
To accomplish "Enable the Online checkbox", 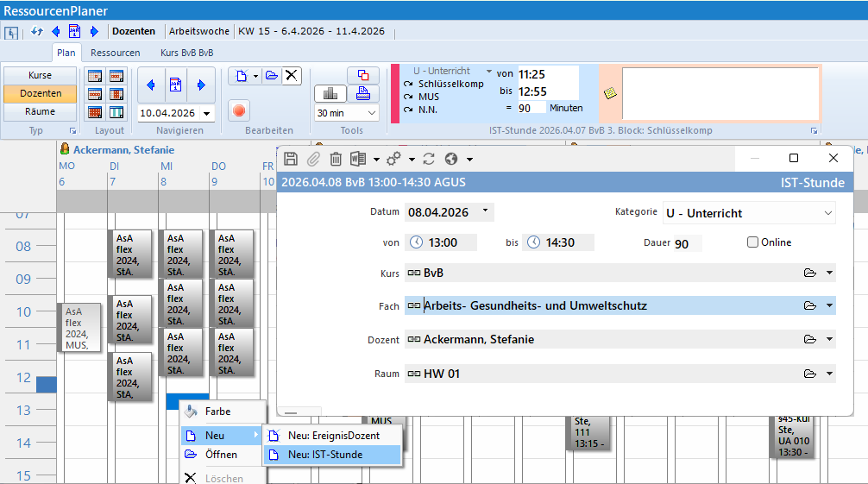I will (x=752, y=242).
